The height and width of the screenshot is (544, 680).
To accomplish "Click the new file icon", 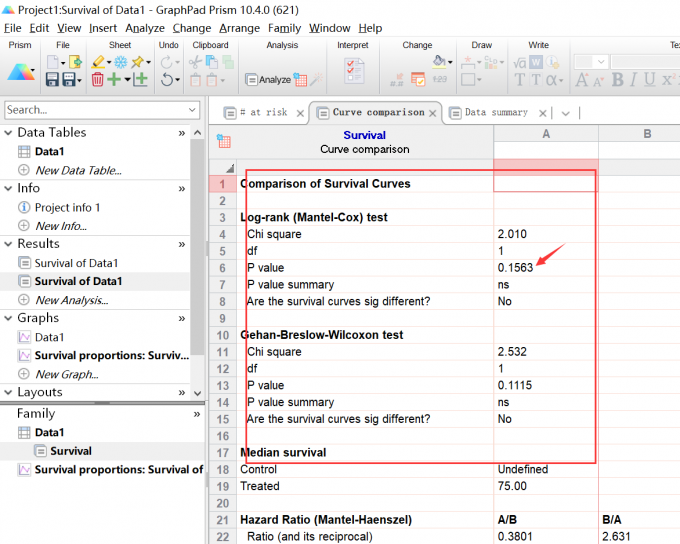I will point(52,62).
